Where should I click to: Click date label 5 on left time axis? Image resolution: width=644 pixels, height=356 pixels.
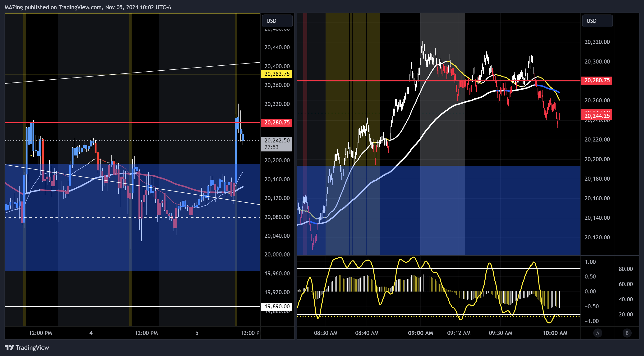coord(197,333)
